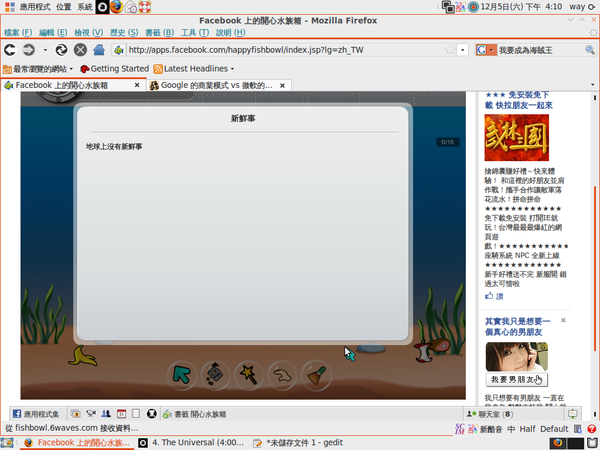Expand URL history dropdown

tap(463, 50)
